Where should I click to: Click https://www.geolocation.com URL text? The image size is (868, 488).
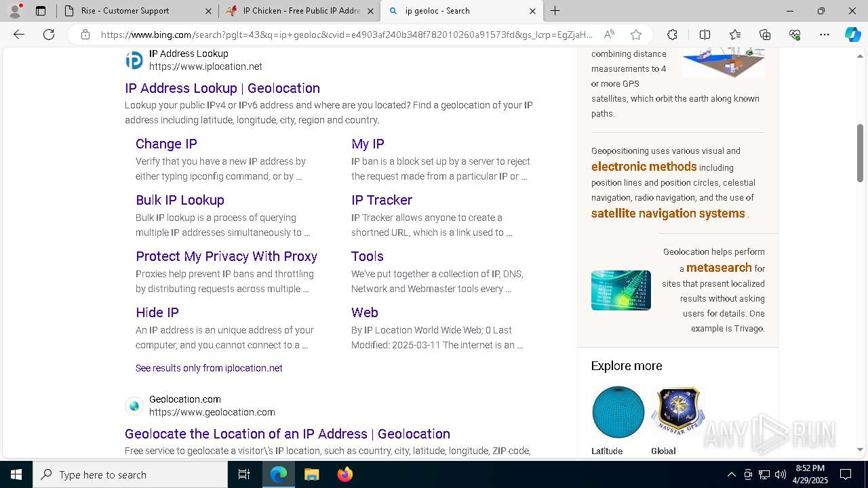[x=212, y=412]
